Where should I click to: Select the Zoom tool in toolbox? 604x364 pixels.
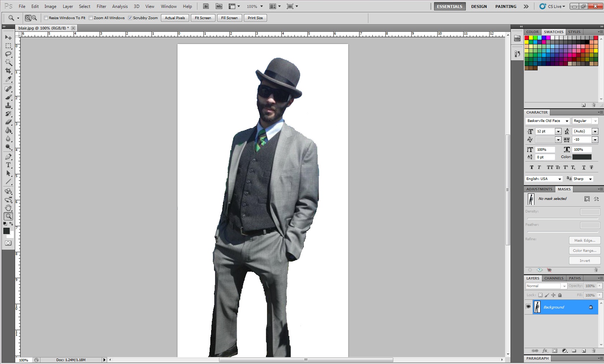(8, 216)
